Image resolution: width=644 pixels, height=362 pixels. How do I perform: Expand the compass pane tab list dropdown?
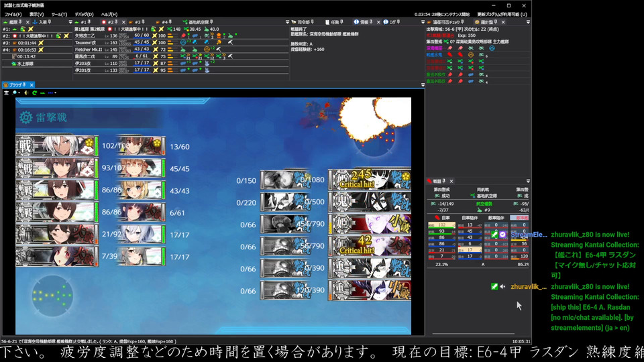528,22
